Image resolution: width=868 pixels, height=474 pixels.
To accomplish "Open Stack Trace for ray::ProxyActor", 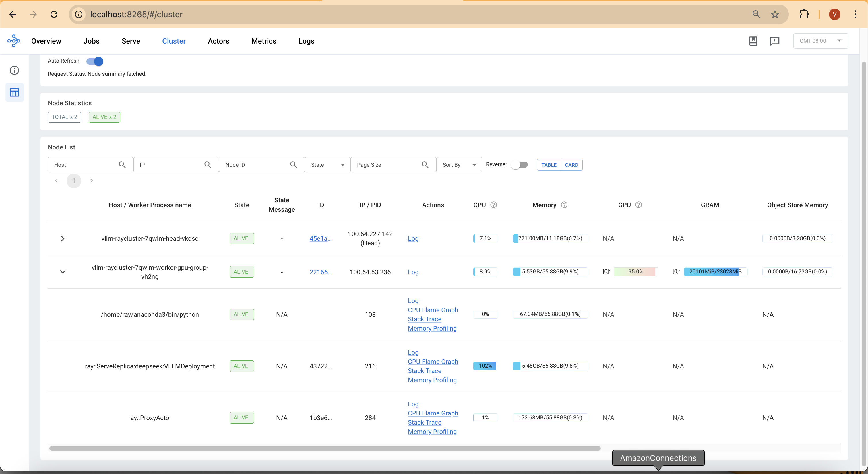I will [424, 422].
